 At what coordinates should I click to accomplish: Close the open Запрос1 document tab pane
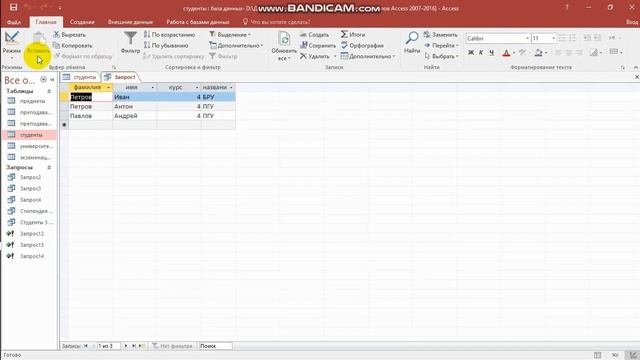pos(637,77)
